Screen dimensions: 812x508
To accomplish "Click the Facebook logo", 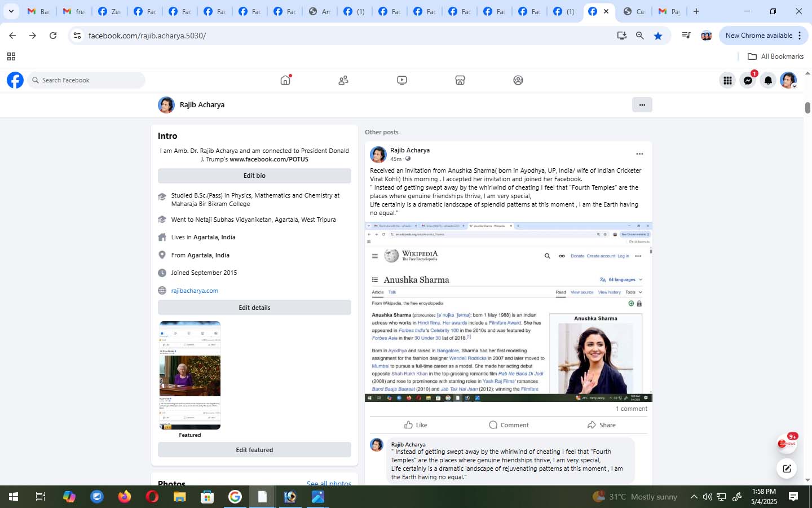I will pos(15,80).
